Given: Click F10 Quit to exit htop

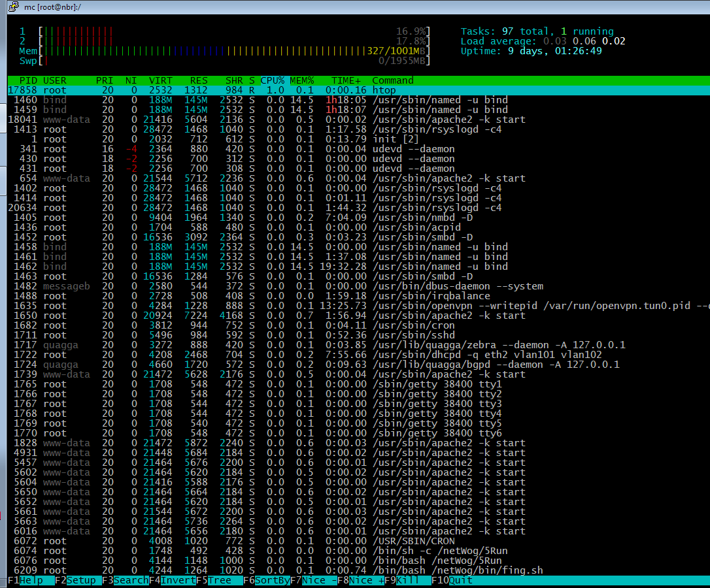Looking at the screenshot, I should click(460, 580).
